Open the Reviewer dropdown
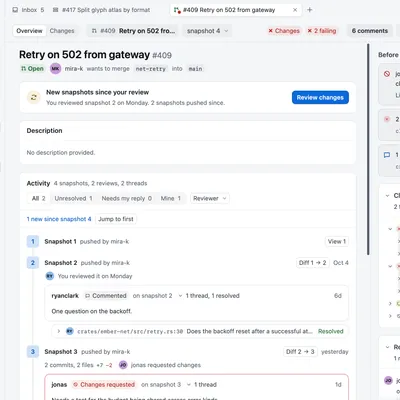The image size is (400, 400). click(x=210, y=198)
